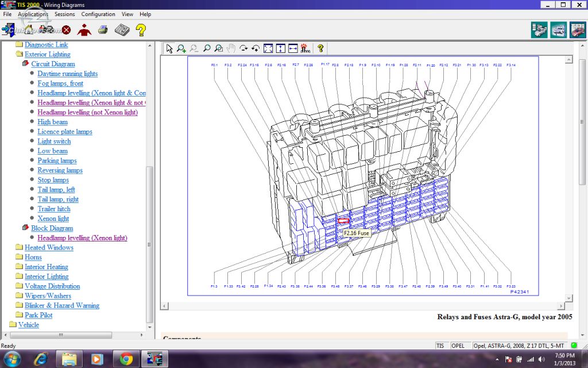Select the arrow pointer tool
The height and width of the screenshot is (368, 588).
pyautogui.click(x=169, y=48)
